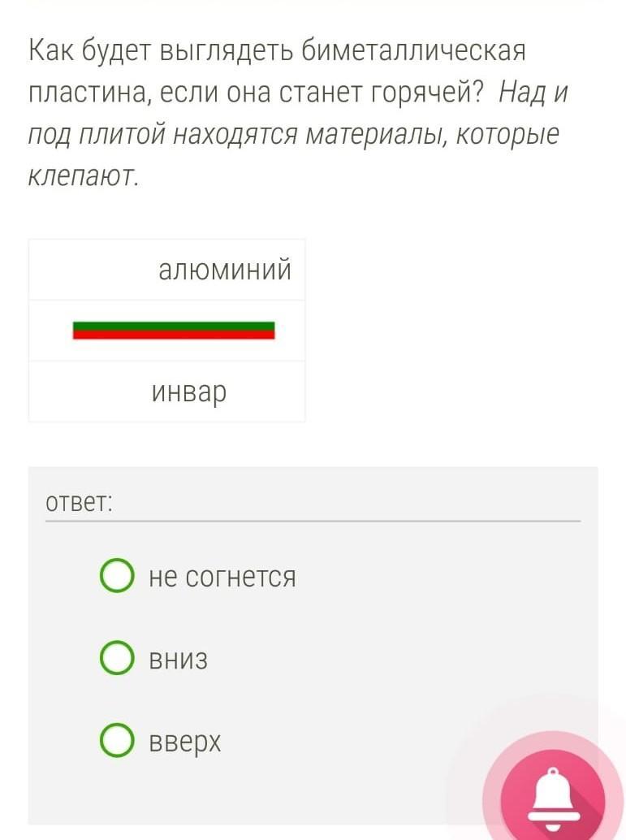Screen dimensions: 626x840
Task: Click the "не согнется" answer label text
Action: click(x=222, y=577)
